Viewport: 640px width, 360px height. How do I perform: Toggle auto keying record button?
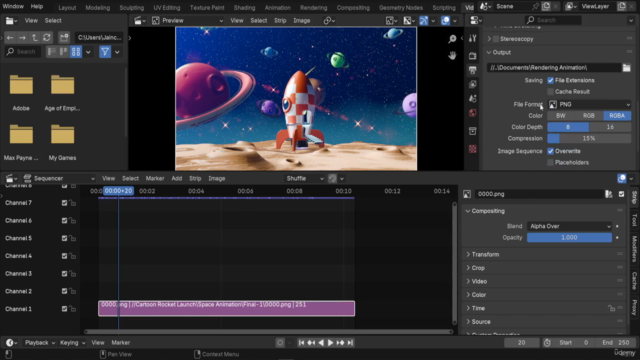280,343
